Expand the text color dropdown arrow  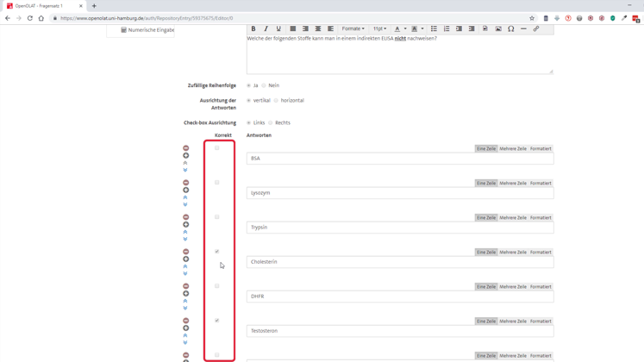(405, 28)
